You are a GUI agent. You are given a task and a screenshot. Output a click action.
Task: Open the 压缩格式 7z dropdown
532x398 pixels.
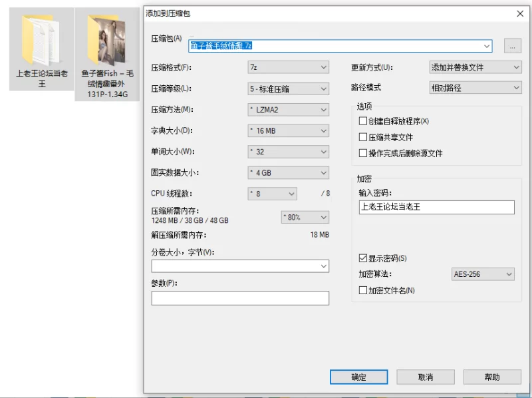[x=288, y=67]
